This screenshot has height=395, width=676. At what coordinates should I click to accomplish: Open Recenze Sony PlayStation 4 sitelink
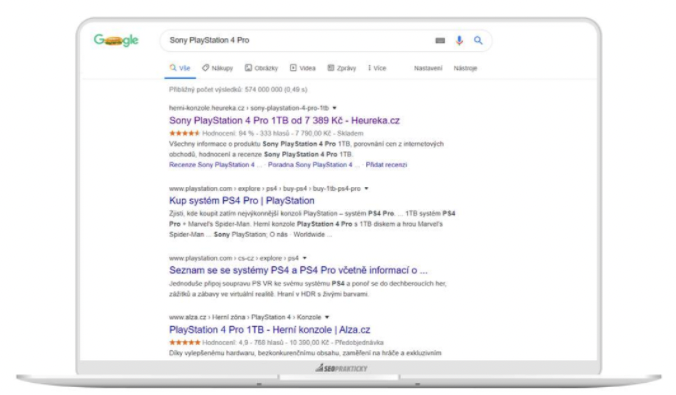point(215,165)
